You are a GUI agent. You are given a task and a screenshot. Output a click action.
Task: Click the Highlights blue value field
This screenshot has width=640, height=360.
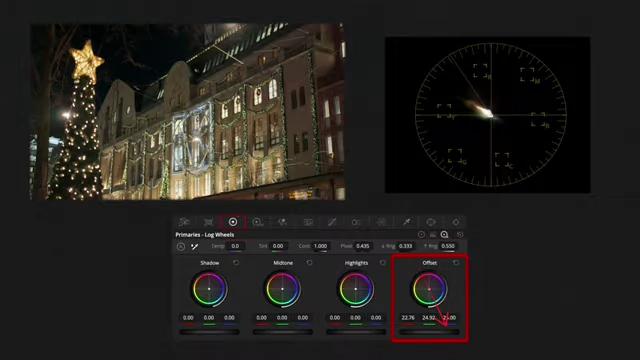coord(376,318)
